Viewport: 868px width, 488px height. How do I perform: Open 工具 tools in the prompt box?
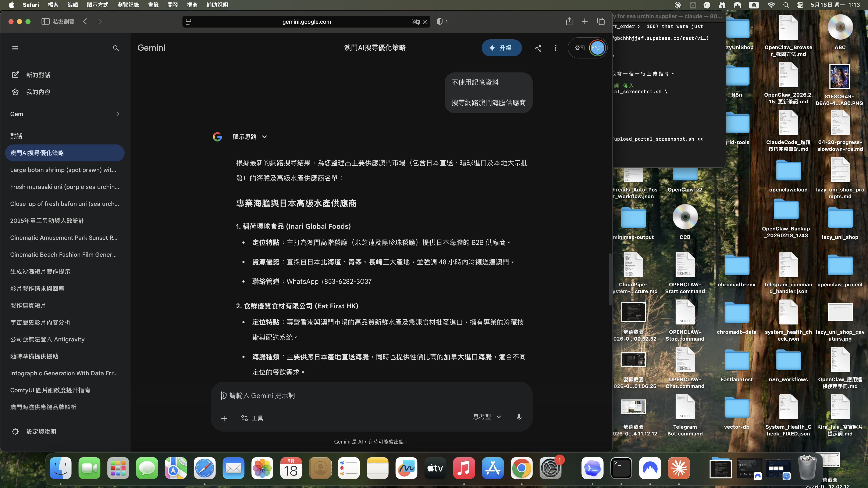252,418
